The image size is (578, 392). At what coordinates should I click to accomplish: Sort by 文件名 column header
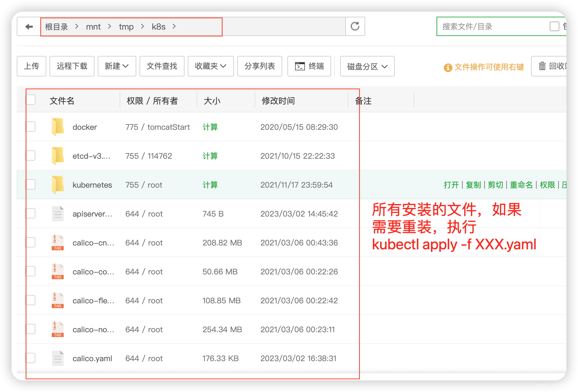[x=62, y=101]
